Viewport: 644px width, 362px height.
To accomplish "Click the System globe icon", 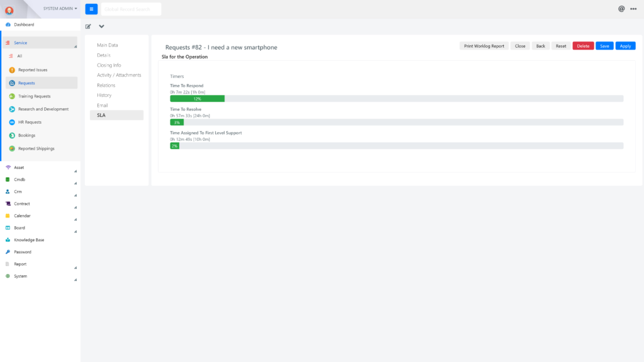I will pyautogui.click(x=8, y=277).
